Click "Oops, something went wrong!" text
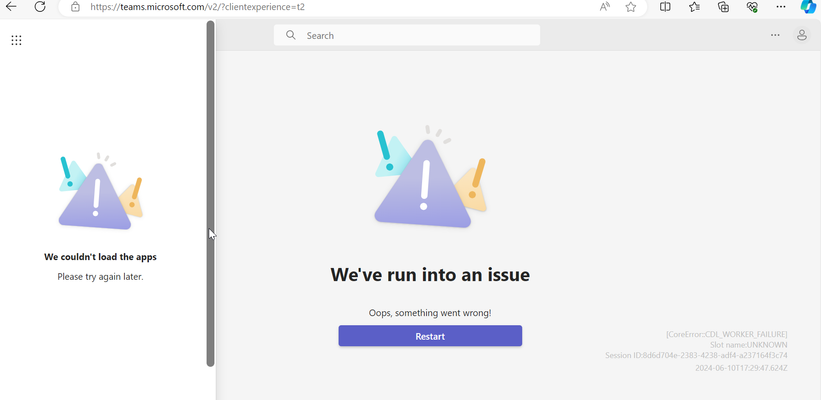Viewport: 821px width, 400px height. coord(430,313)
